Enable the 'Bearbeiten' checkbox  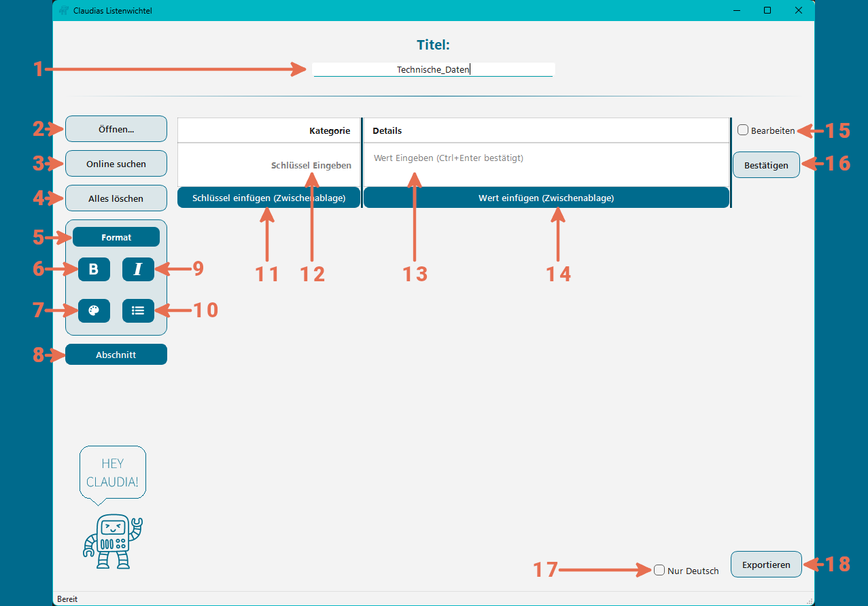click(x=742, y=130)
